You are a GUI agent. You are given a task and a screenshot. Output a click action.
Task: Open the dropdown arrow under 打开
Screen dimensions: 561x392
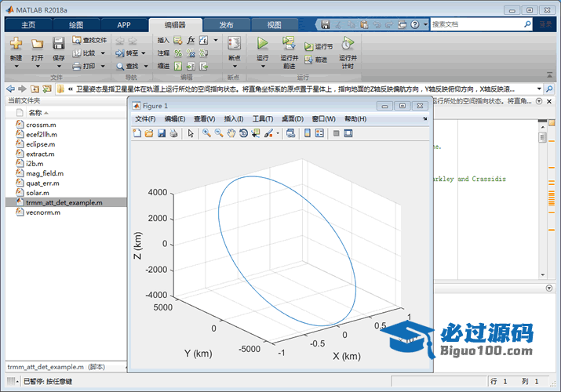(x=37, y=66)
